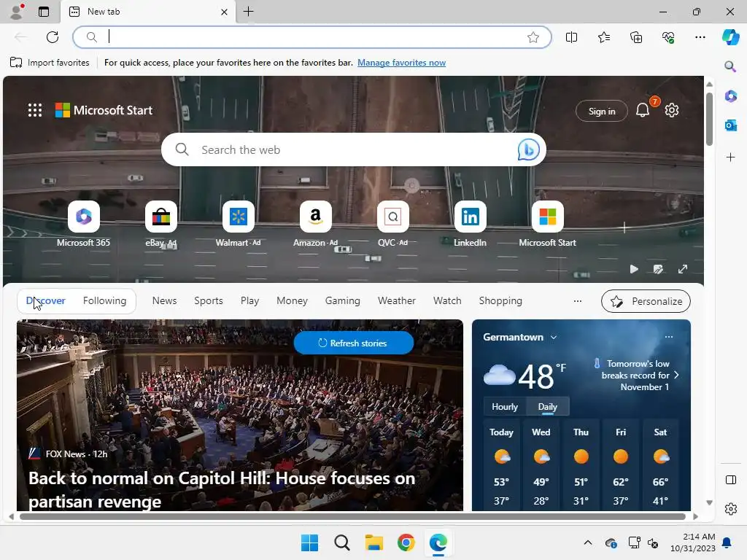The width and height of the screenshot is (747, 560).
Task: Open the Microsoft Start app launcher grid
Action: pos(35,110)
